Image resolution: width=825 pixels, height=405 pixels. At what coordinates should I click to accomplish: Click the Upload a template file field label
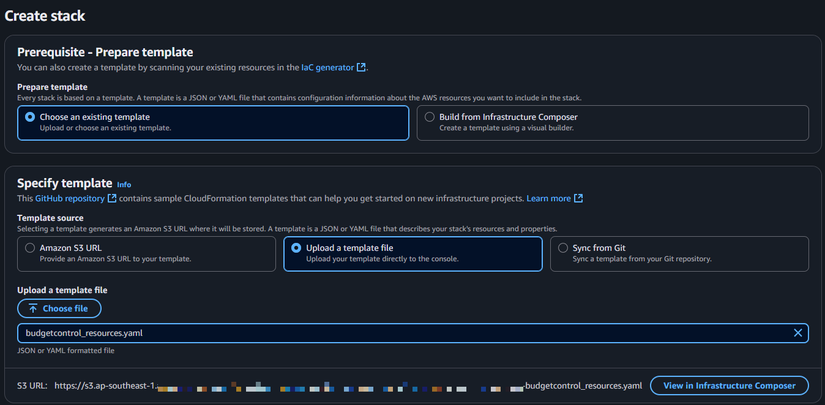click(x=63, y=290)
